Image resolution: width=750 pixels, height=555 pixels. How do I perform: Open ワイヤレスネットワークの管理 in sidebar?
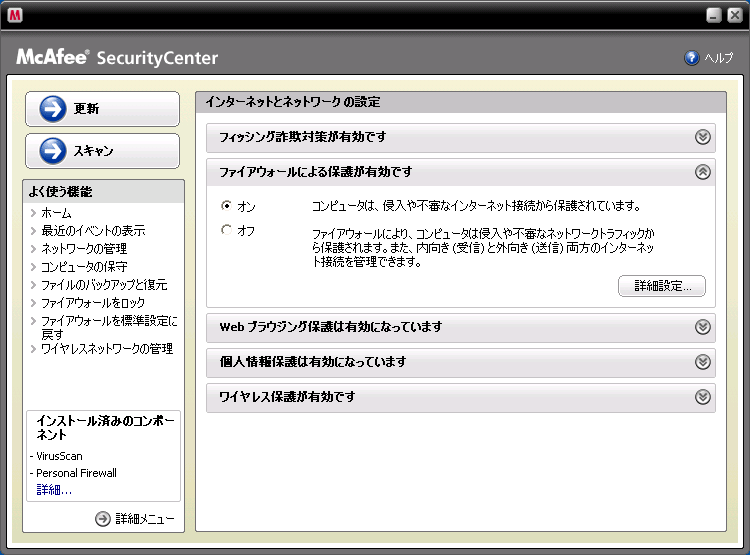(x=107, y=349)
